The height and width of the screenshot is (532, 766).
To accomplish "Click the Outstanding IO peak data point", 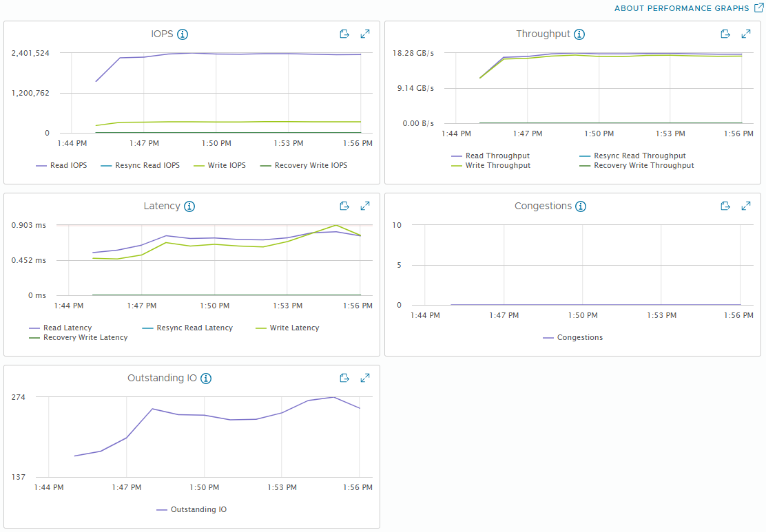I will [333, 397].
